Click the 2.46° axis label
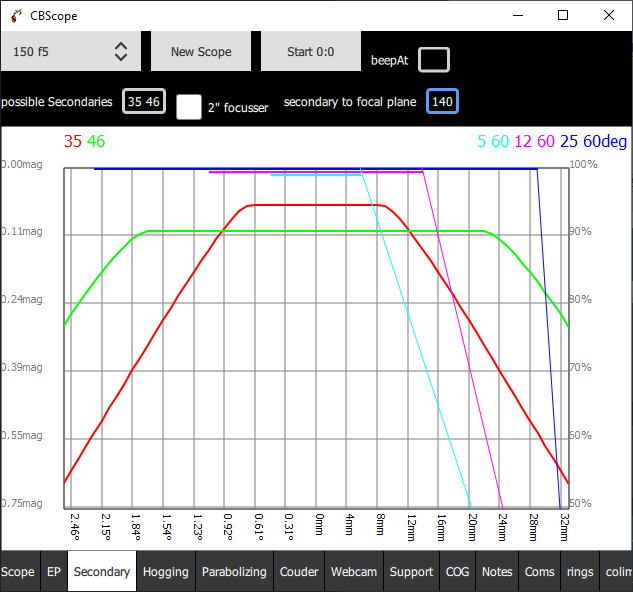Viewport: 633px width, 592px height. coord(75,527)
